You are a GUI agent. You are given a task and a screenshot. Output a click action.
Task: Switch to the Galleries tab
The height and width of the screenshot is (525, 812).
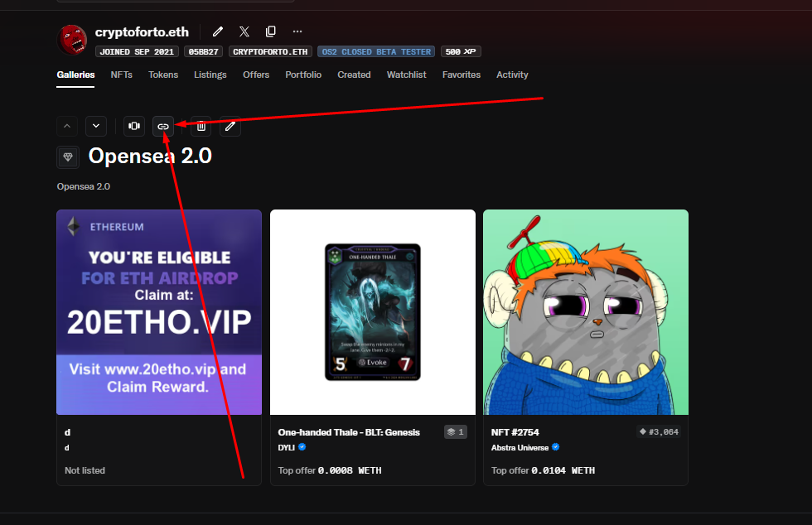click(x=75, y=75)
